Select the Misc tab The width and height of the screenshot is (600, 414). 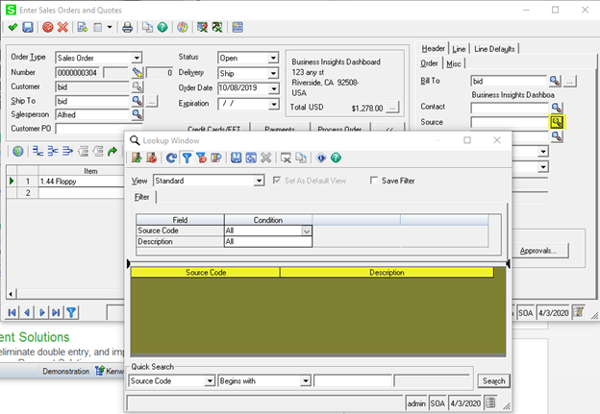click(454, 63)
